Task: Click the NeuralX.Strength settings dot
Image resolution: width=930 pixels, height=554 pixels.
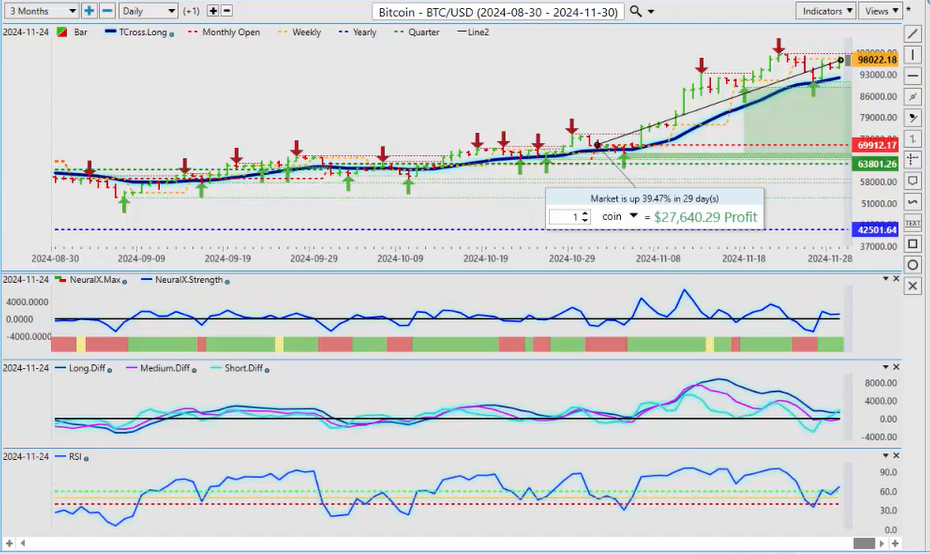Action: [227, 282]
